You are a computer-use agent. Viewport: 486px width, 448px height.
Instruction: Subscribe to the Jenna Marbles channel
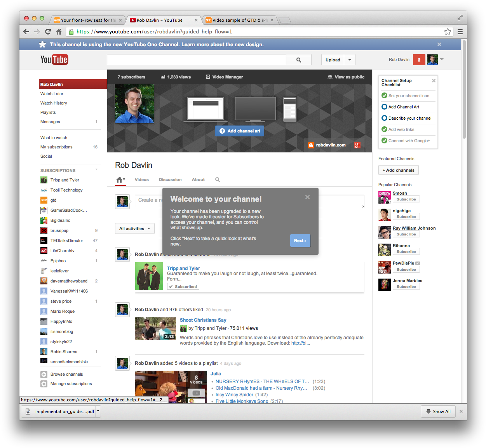(406, 287)
